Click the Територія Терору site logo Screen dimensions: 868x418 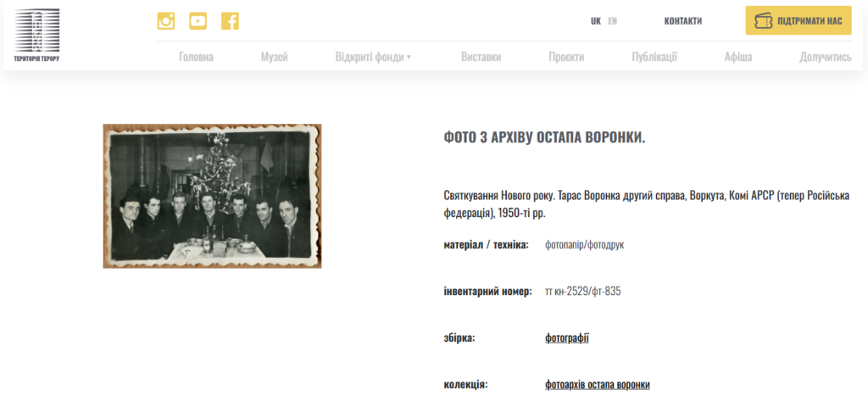37,36
